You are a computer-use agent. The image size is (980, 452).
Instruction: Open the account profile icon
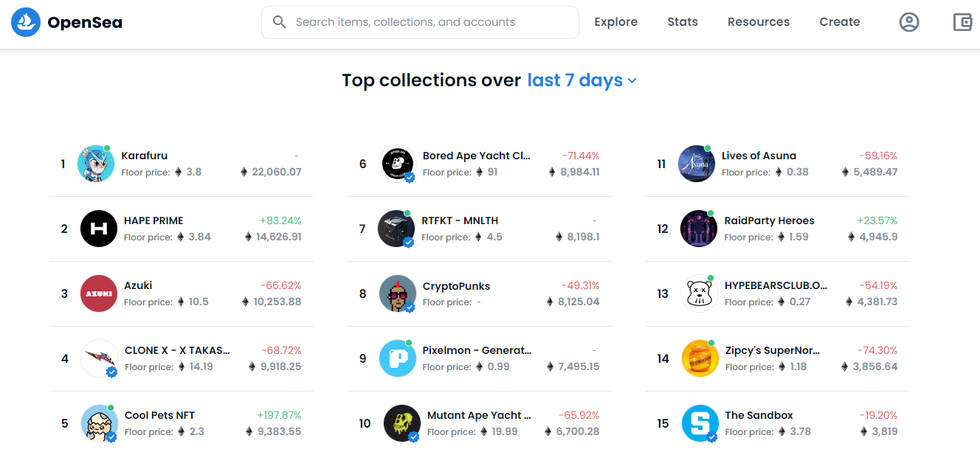pos(909,22)
